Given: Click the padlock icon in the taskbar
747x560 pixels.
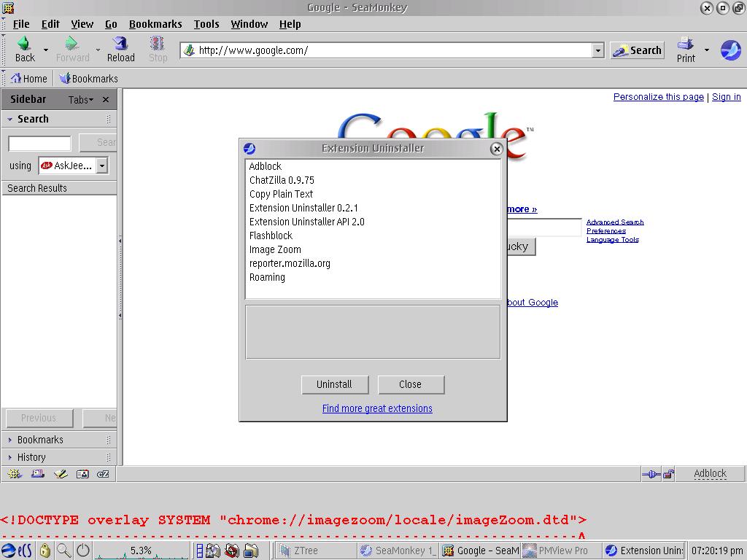Looking at the screenshot, I should [x=45, y=551].
